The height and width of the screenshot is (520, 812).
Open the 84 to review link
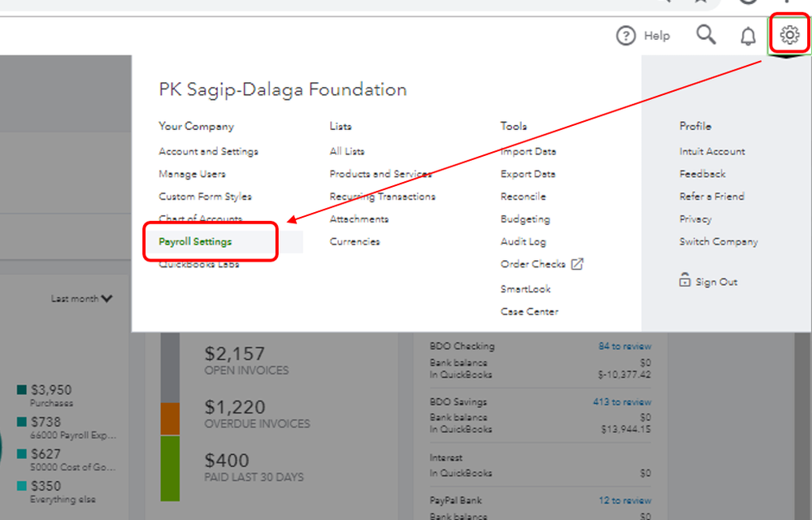[x=624, y=346]
